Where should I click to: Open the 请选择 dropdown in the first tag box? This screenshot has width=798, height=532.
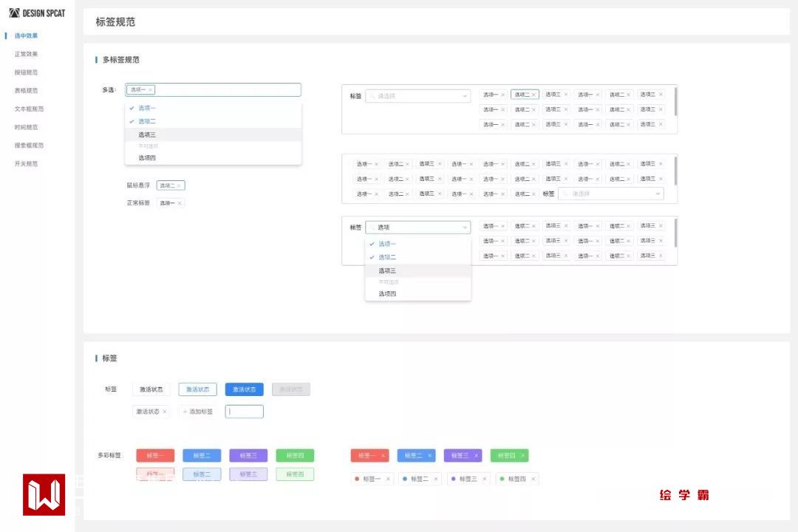(x=417, y=96)
